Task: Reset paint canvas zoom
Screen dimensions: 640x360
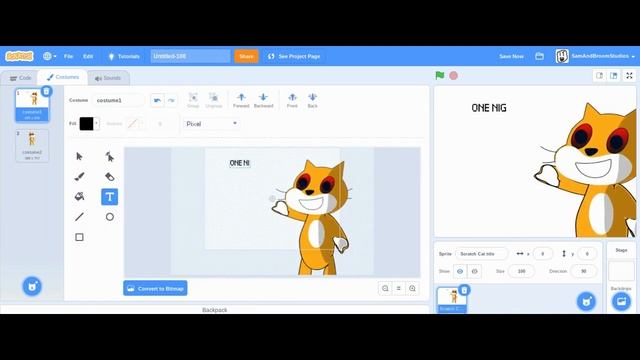Action: [x=399, y=289]
